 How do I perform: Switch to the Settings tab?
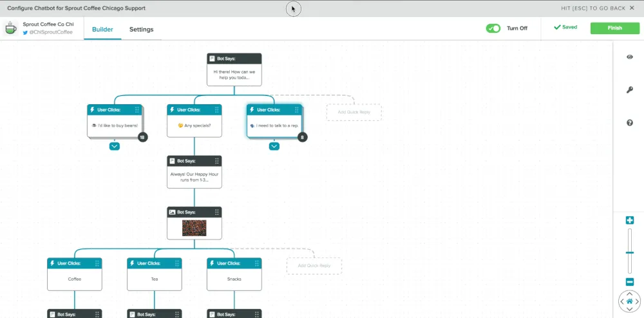click(x=141, y=30)
